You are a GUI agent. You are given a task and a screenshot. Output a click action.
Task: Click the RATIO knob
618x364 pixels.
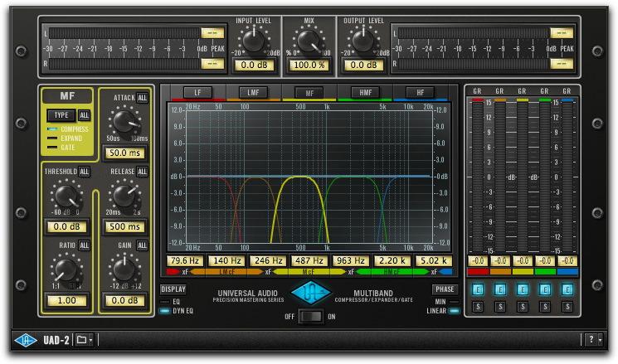[x=66, y=269]
